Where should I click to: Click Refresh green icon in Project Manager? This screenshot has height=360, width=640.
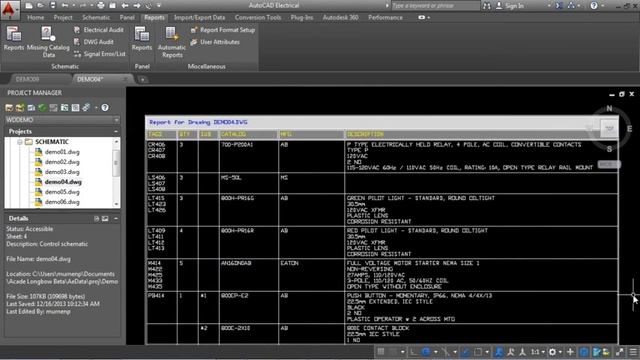[x=42, y=108]
